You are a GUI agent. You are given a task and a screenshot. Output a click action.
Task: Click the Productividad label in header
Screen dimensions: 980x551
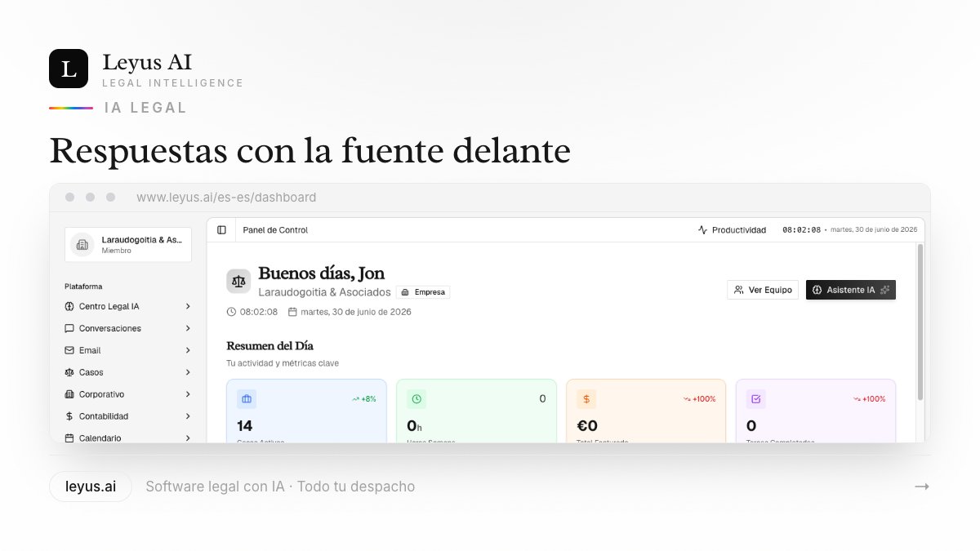(739, 230)
